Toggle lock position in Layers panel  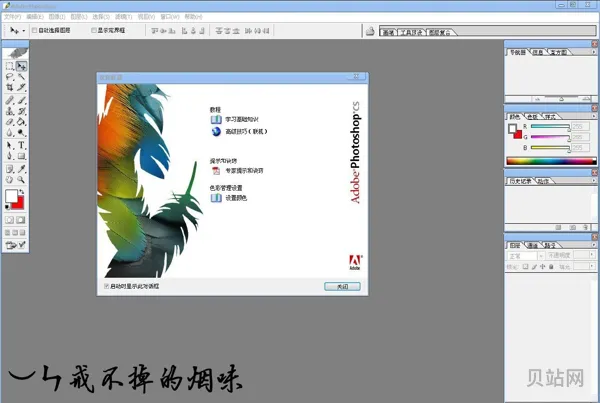click(x=543, y=266)
